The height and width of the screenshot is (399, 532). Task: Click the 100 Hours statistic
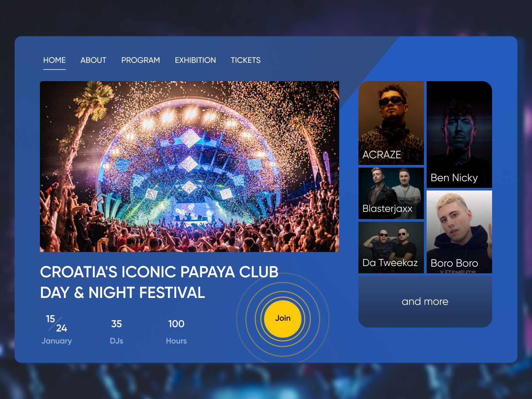[x=176, y=332]
